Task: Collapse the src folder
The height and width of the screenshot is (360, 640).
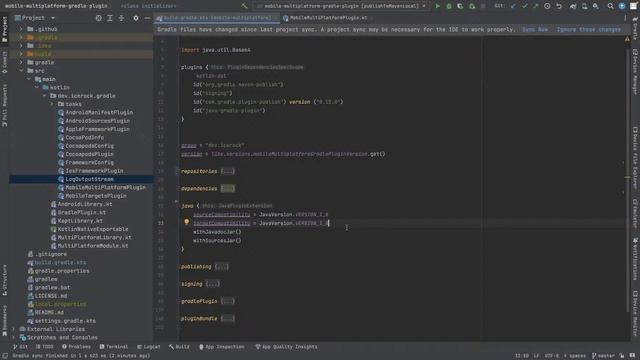Action: (21, 71)
